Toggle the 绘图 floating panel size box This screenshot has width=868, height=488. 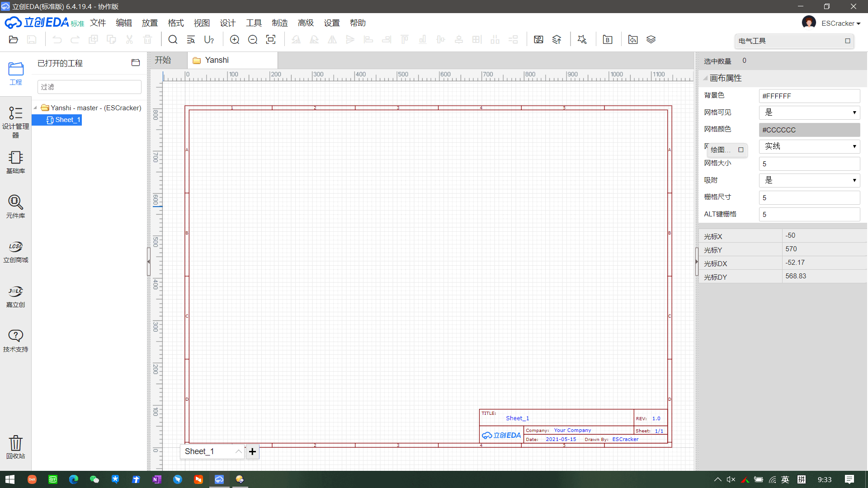(741, 150)
